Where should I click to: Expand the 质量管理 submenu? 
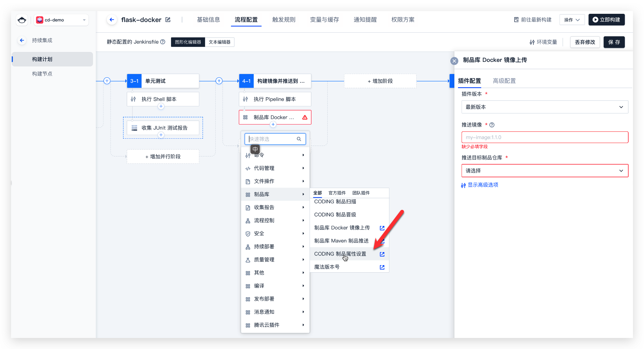(275, 260)
